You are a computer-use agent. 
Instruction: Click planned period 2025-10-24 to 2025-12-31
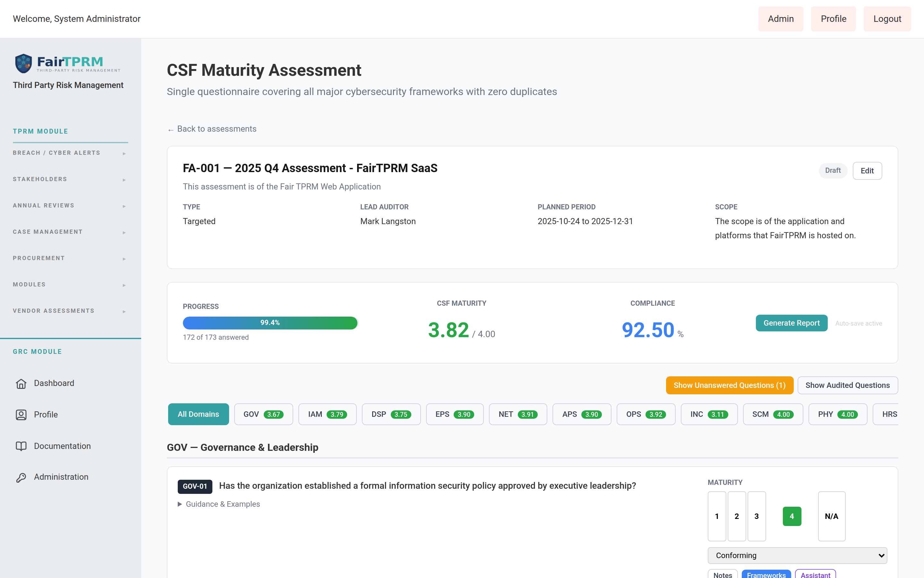pos(585,222)
